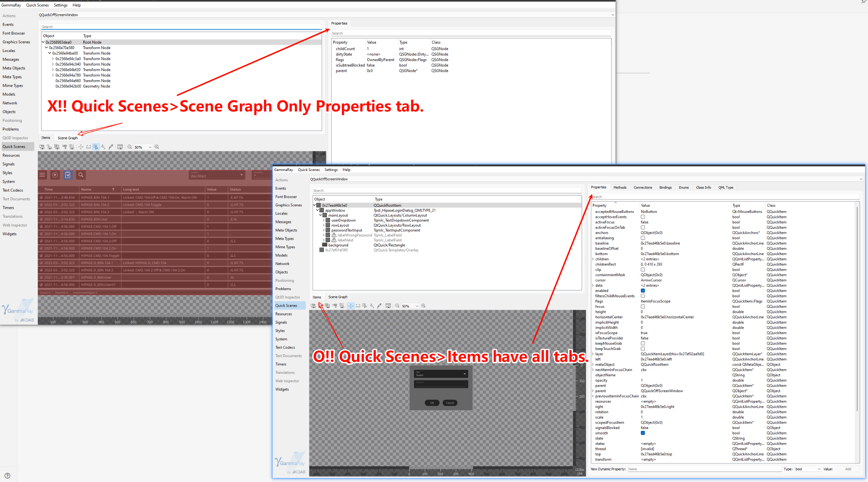This screenshot has height=482, width=868.
Task: Click the Add dynamic property button
Action: point(848,469)
